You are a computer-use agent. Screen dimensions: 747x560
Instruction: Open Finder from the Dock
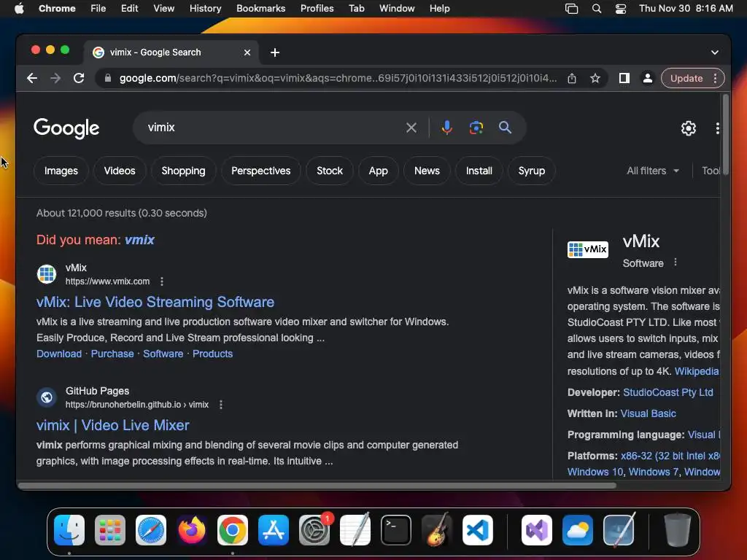69,530
